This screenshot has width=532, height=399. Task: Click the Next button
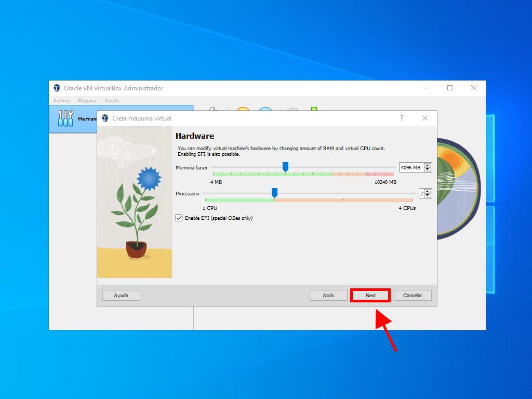pyautogui.click(x=370, y=295)
